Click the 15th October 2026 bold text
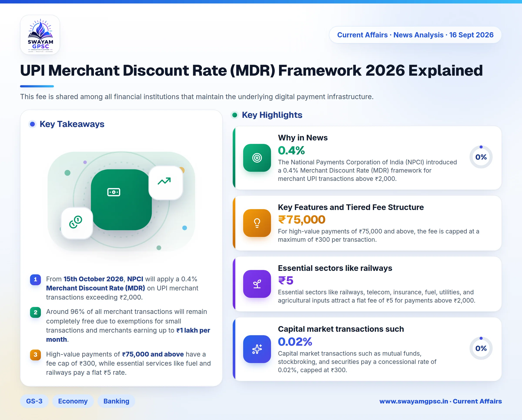Viewport: 522px width, 420px height. 94,279
